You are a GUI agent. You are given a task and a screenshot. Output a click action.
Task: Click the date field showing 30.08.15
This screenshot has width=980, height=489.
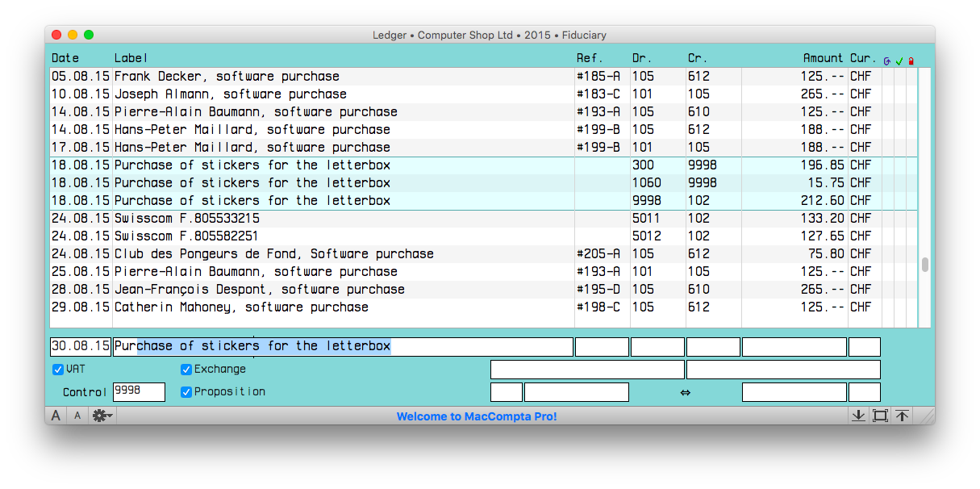(x=81, y=346)
